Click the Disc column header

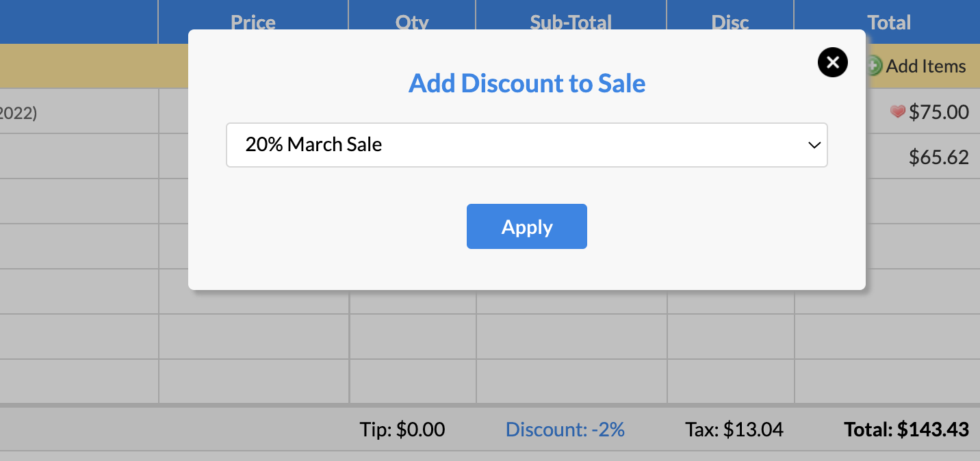tap(730, 23)
